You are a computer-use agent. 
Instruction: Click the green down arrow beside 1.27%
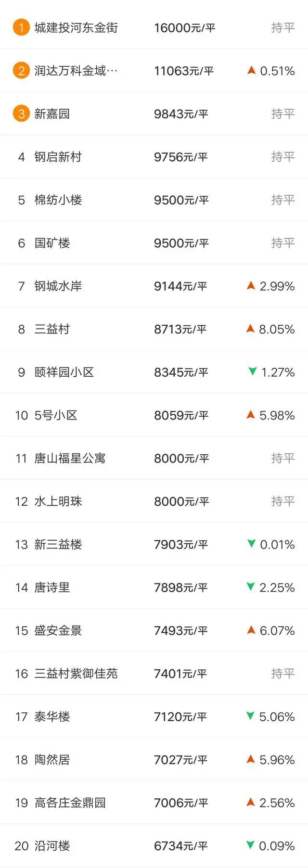pyautogui.click(x=252, y=371)
